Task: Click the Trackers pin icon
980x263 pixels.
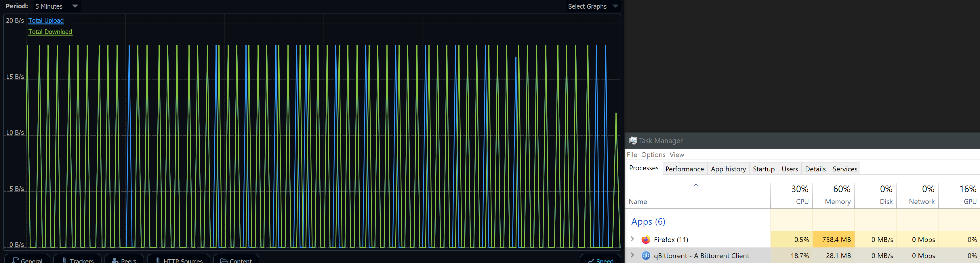Action: (x=65, y=261)
